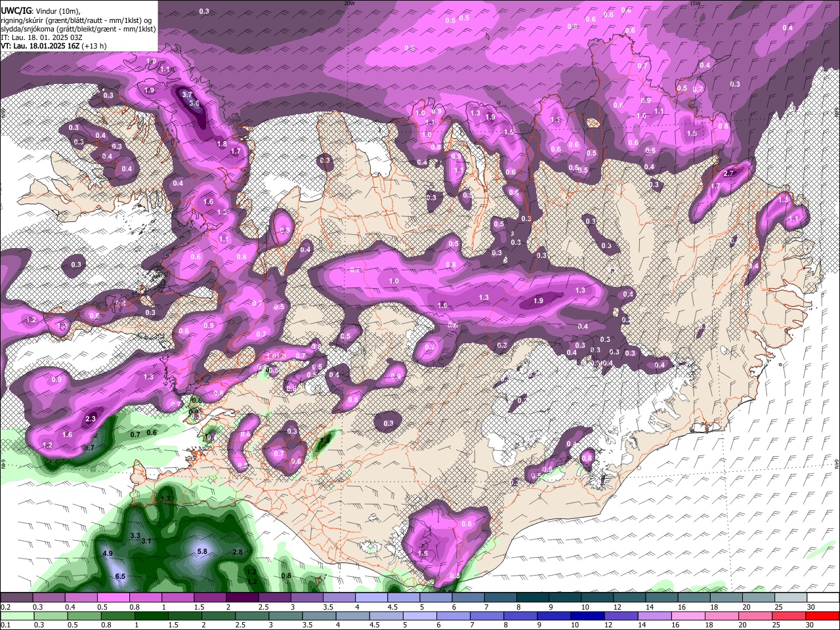
Task: Click the '2.7' snow value on the map
Action: pos(728,173)
